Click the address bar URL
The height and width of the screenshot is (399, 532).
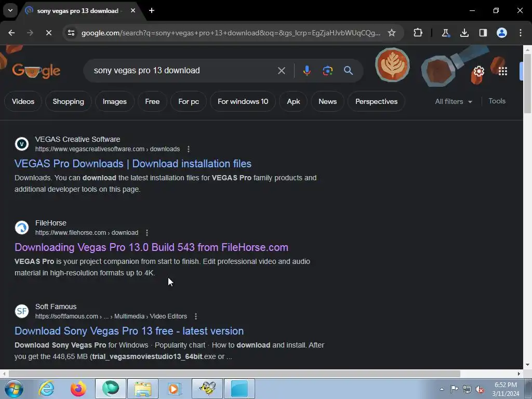point(231,33)
